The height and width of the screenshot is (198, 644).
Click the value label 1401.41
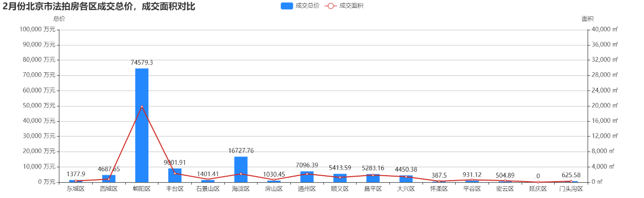click(208, 174)
